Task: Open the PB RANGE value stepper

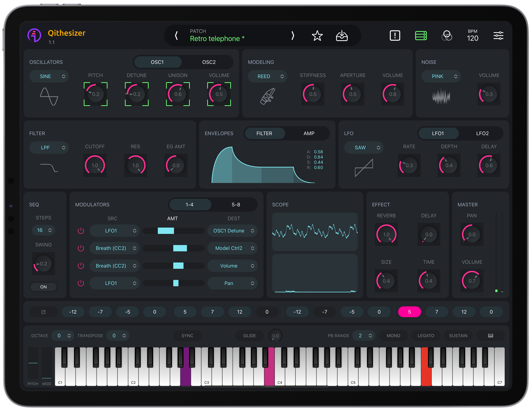Action: (x=364, y=336)
